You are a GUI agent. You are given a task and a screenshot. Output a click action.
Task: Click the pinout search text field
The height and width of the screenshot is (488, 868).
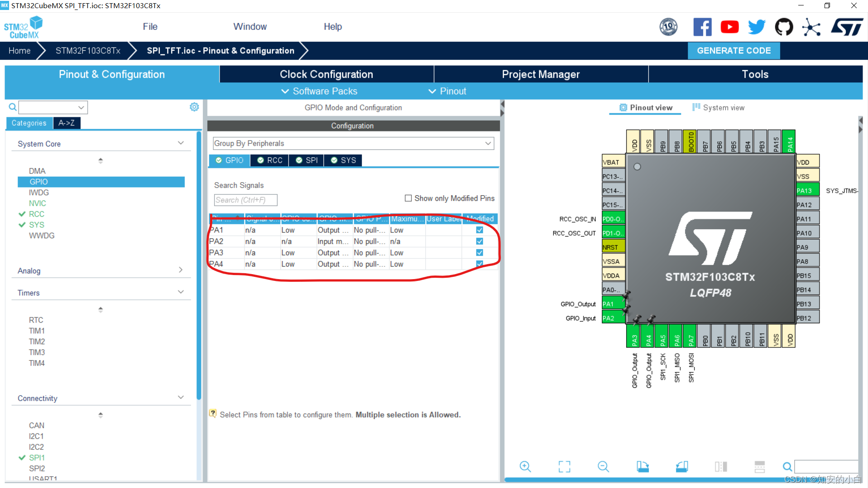826,466
